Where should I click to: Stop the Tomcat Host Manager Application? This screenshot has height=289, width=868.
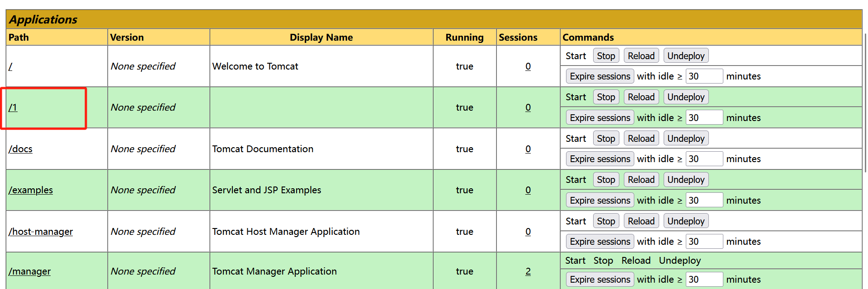tap(606, 221)
